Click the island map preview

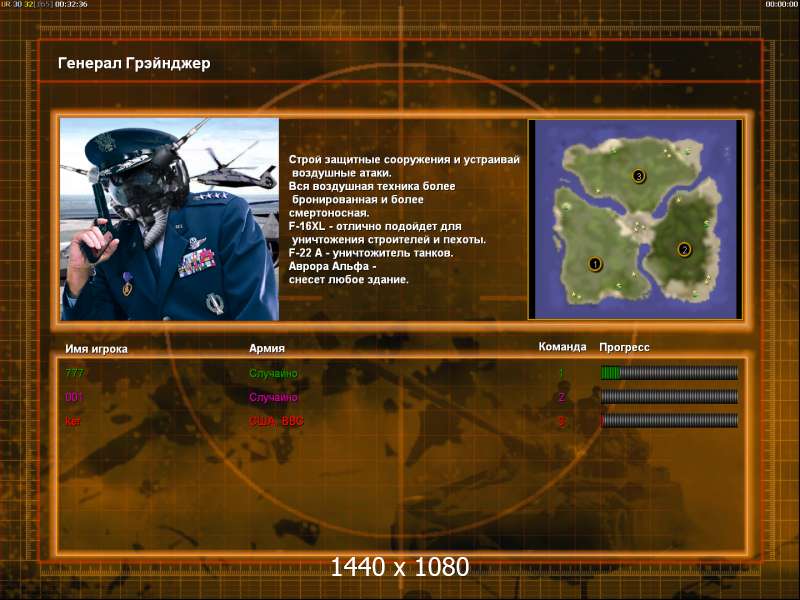coord(635,219)
